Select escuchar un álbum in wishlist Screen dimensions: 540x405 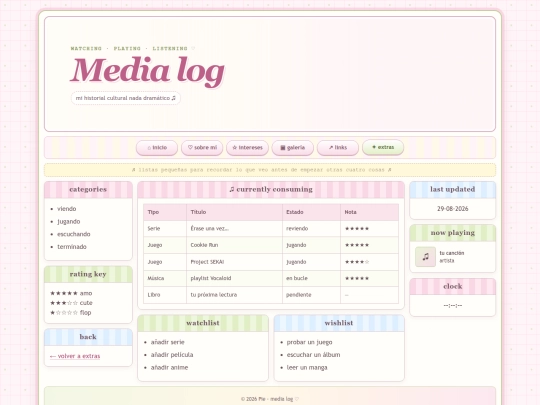point(313,355)
